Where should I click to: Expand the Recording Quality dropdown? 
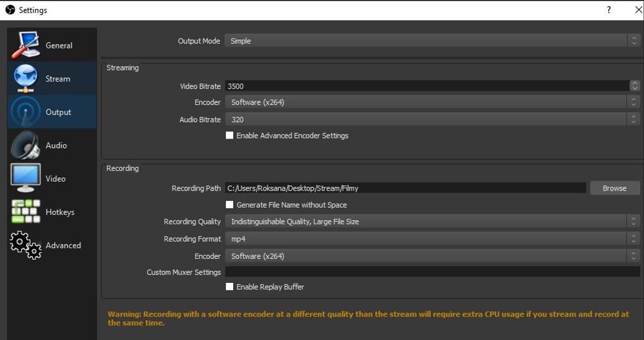[432, 222]
